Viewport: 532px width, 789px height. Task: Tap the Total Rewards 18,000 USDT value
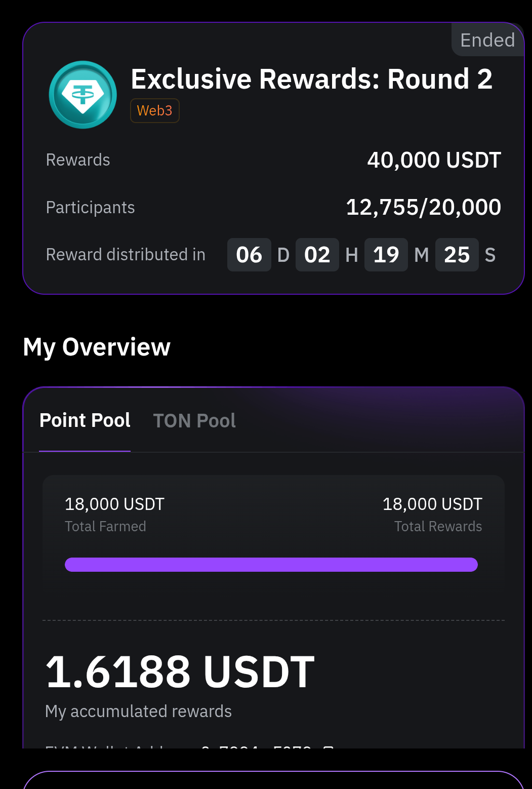tap(432, 504)
